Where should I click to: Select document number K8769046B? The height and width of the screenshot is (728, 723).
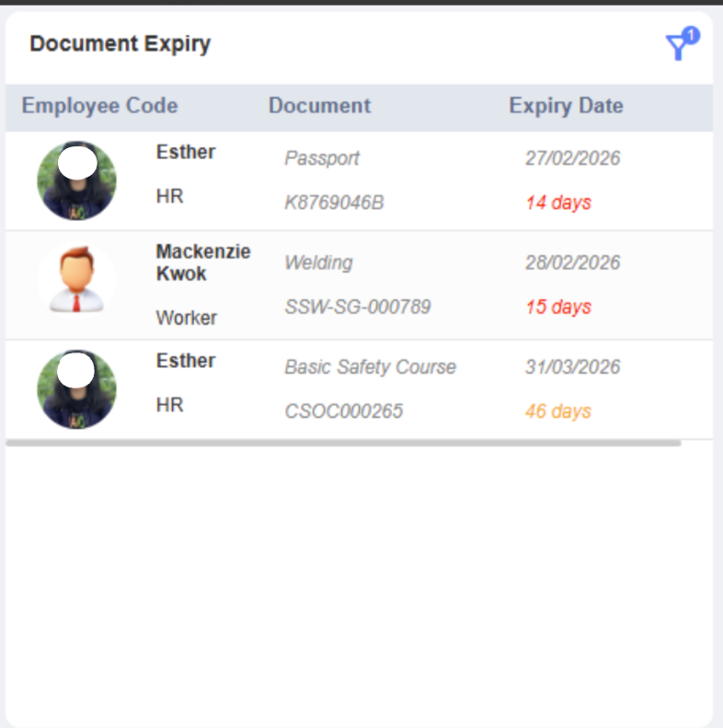coord(334,202)
